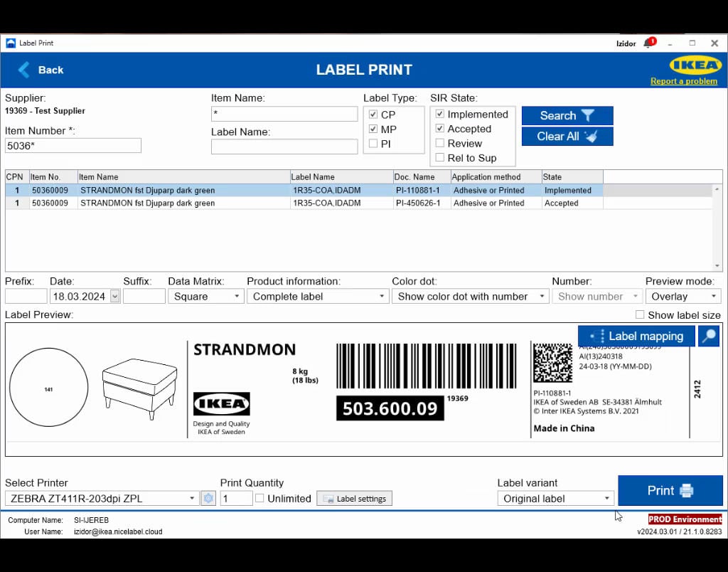The image size is (728, 572).
Task: Click the Suffix input field
Action: [144, 297]
